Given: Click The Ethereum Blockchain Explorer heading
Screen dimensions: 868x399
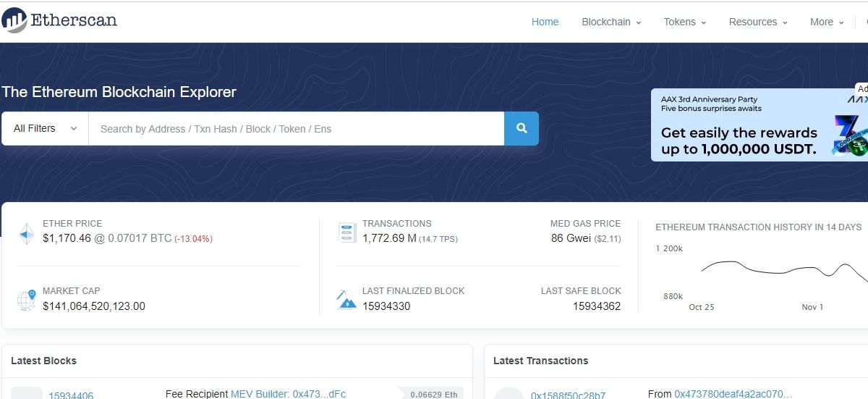Looking at the screenshot, I should coord(119,92).
